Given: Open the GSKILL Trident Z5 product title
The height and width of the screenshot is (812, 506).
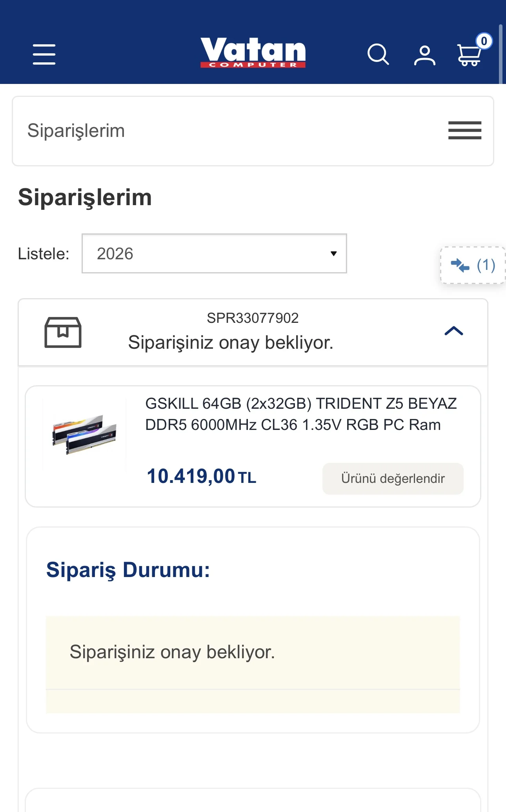Looking at the screenshot, I should (x=301, y=414).
